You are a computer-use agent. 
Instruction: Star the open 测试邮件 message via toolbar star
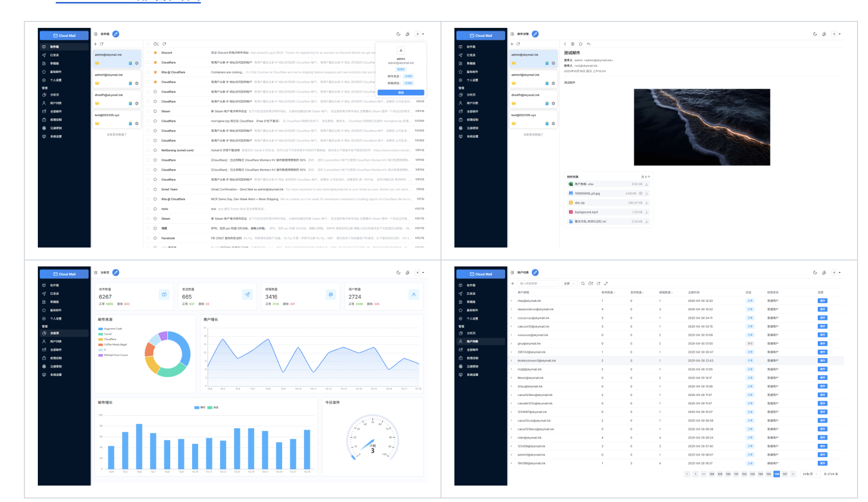coord(581,44)
